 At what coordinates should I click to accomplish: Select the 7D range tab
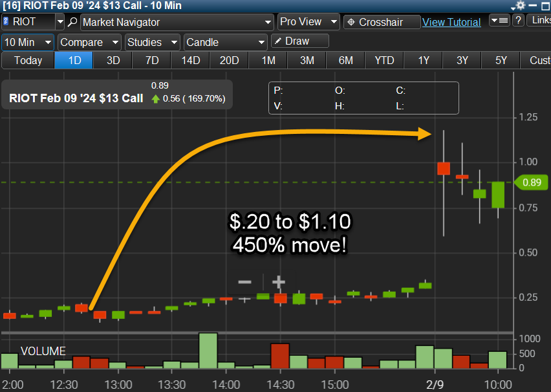click(152, 60)
